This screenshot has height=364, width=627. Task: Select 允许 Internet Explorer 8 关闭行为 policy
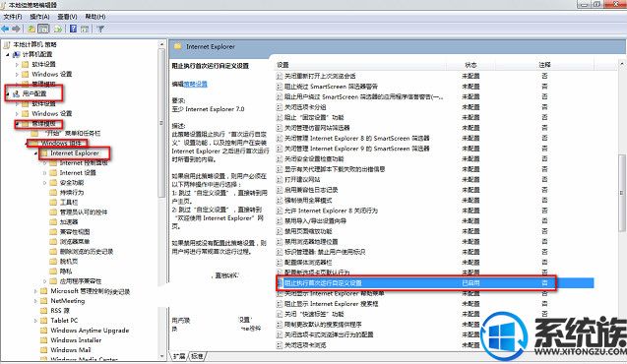(x=331, y=211)
